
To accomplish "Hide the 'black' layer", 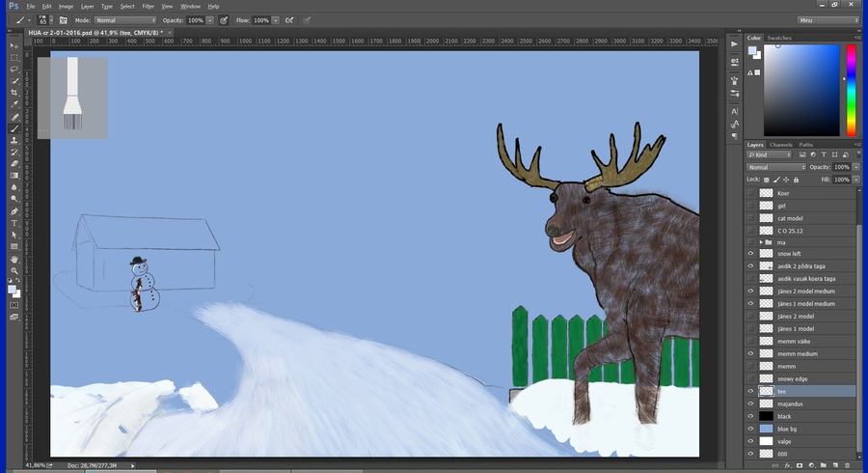I will click(x=750, y=416).
